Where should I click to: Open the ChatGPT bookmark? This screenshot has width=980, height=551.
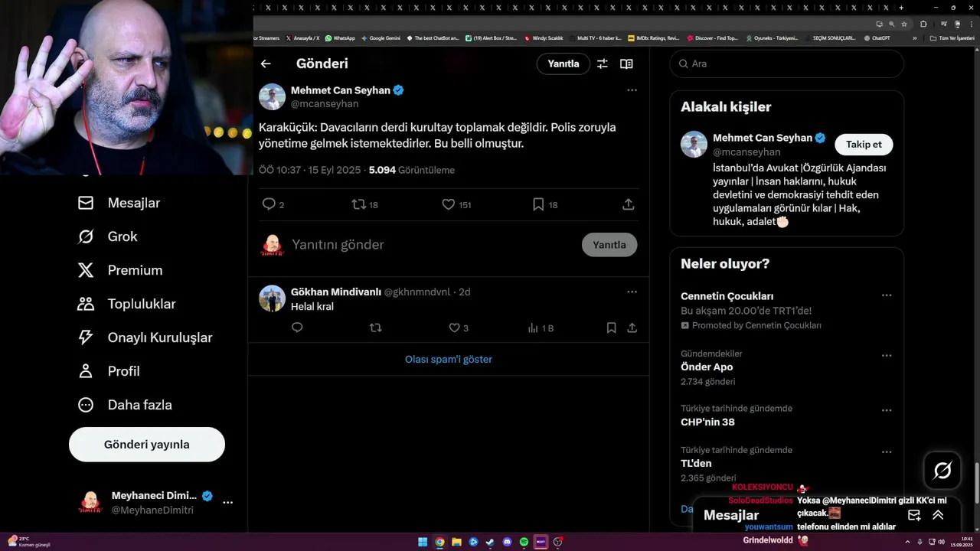(877, 37)
